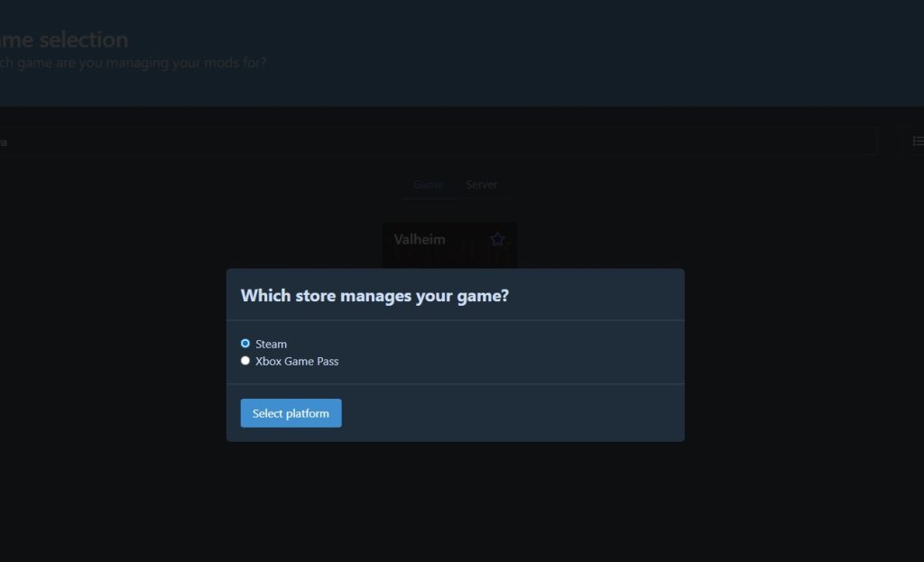Click the Xbox Game Pass label text
The width and height of the screenshot is (924, 562).
pyautogui.click(x=297, y=361)
